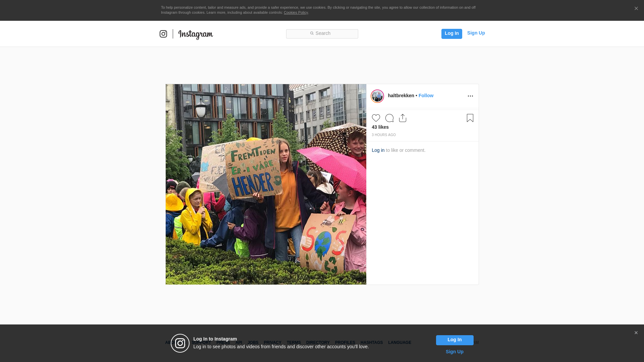Click the comment speech bubble icon

(x=389, y=118)
